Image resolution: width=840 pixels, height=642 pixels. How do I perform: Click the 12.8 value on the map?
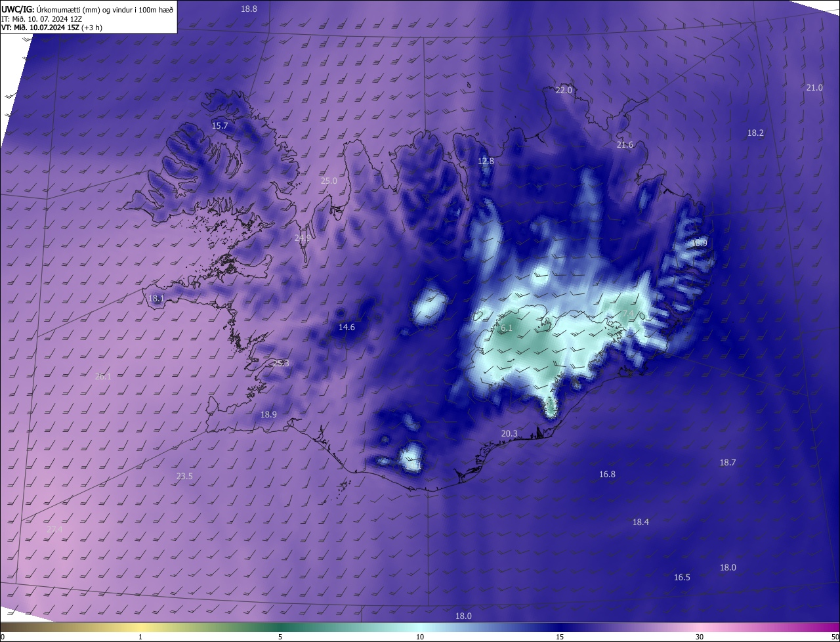tap(486, 161)
